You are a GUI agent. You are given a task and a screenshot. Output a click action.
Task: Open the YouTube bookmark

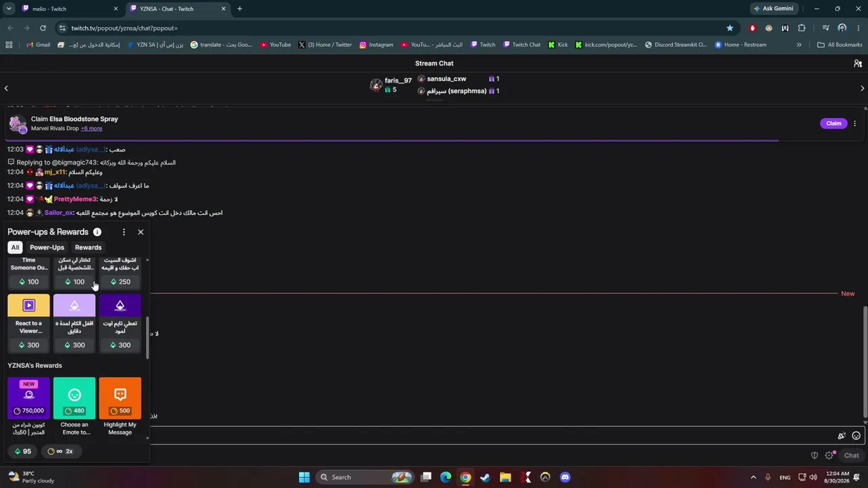coord(275,45)
